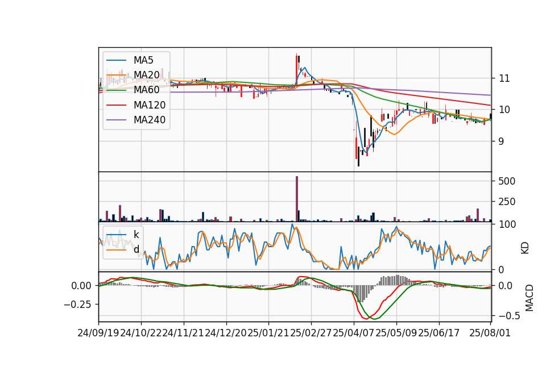
Task: Select the MA20 legend label
Action: [x=146, y=75]
